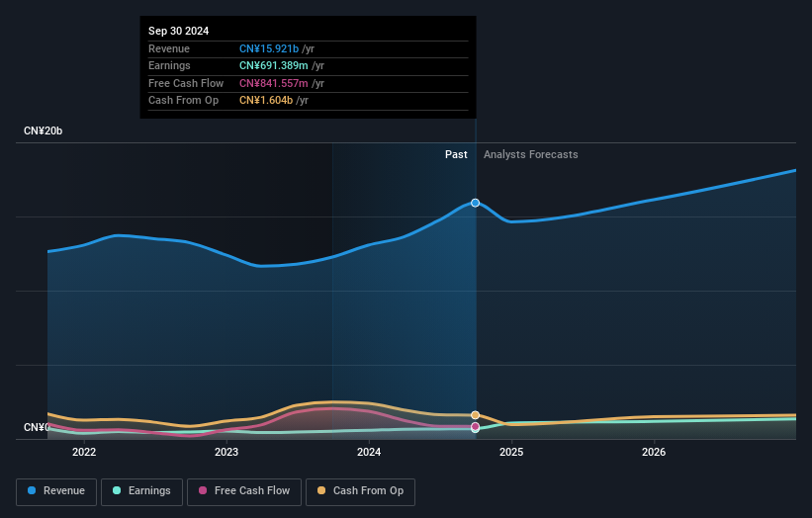Click the 2023 x-axis label
Image resolution: width=812 pixels, height=518 pixels.
click(226, 453)
